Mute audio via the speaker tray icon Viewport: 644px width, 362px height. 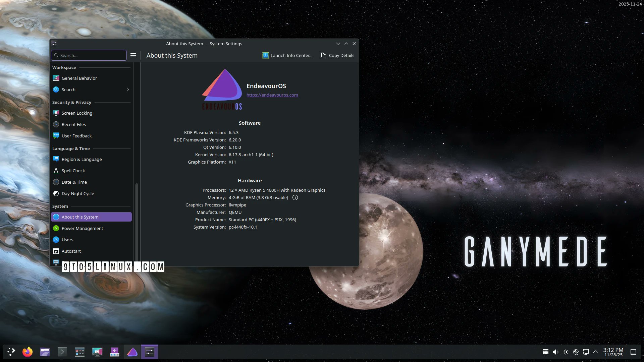[x=556, y=352]
